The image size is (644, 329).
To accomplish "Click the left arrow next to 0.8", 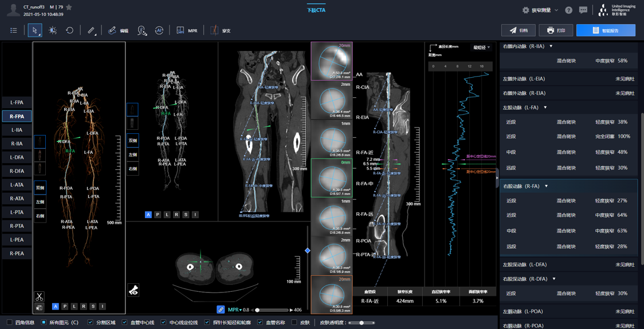I will click(253, 310).
